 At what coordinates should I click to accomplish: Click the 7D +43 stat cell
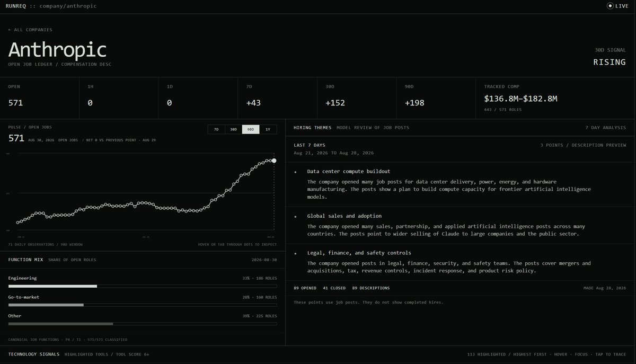[x=278, y=98]
